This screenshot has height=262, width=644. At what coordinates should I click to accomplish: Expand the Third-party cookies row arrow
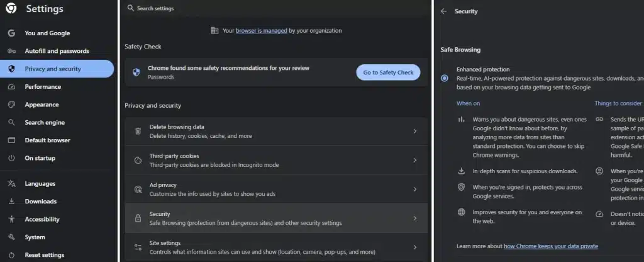tap(415, 161)
